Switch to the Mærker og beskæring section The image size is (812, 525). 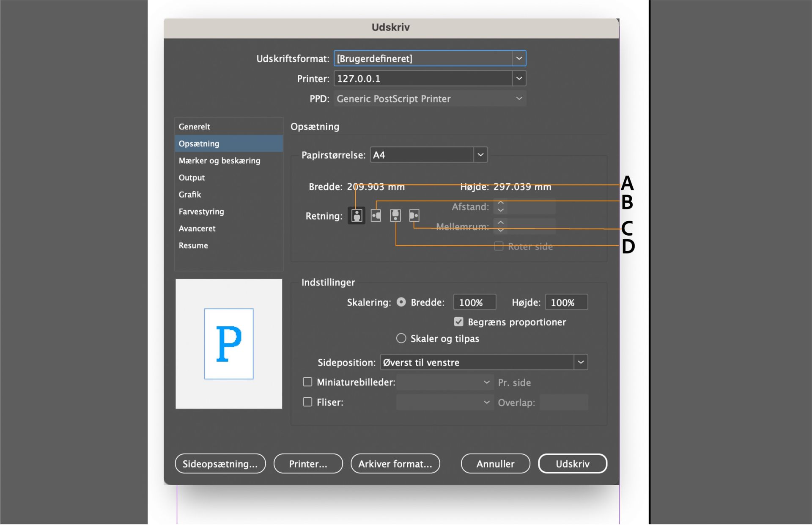pyautogui.click(x=219, y=161)
